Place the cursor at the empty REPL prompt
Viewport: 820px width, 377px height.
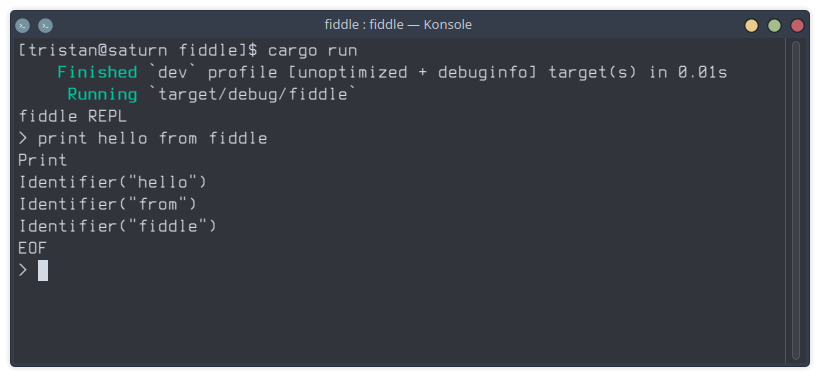coord(43,270)
